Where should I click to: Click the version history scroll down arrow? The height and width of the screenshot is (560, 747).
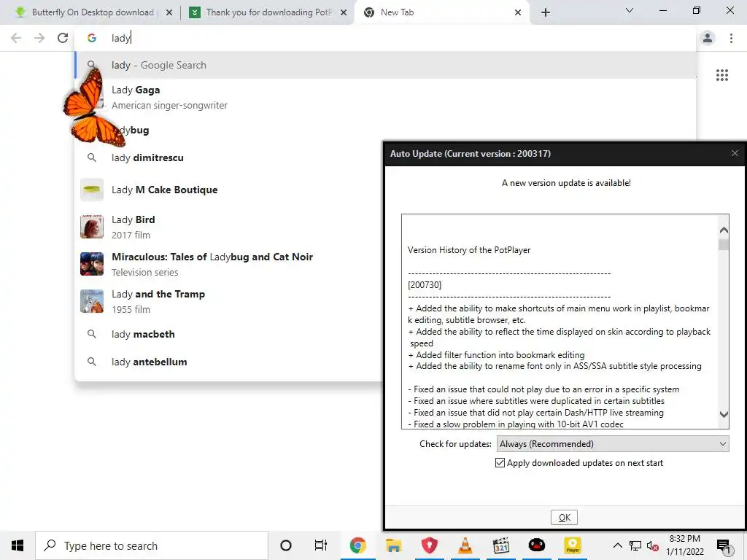[724, 414]
